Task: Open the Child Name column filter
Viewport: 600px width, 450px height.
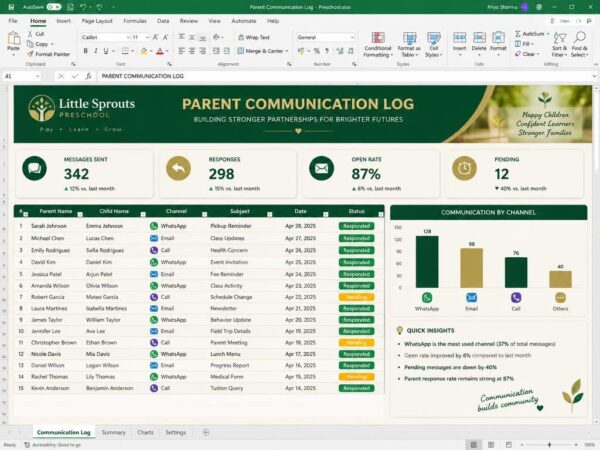Action: pos(143,214)
